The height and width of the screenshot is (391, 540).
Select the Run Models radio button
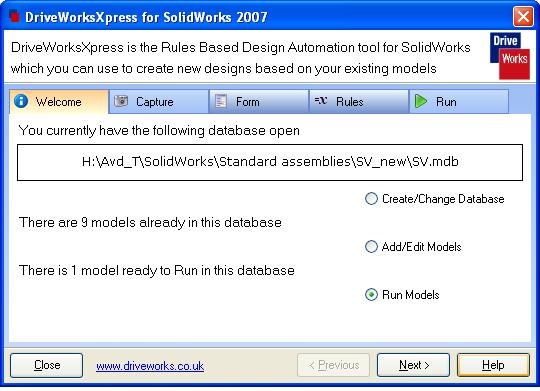pos(371,295)
